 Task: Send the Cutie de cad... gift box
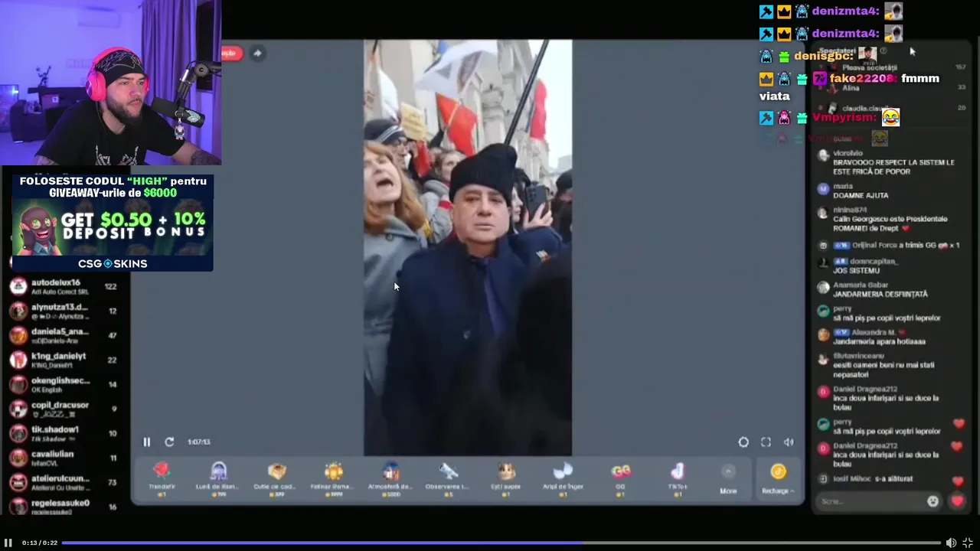click(x=276, y=479)
